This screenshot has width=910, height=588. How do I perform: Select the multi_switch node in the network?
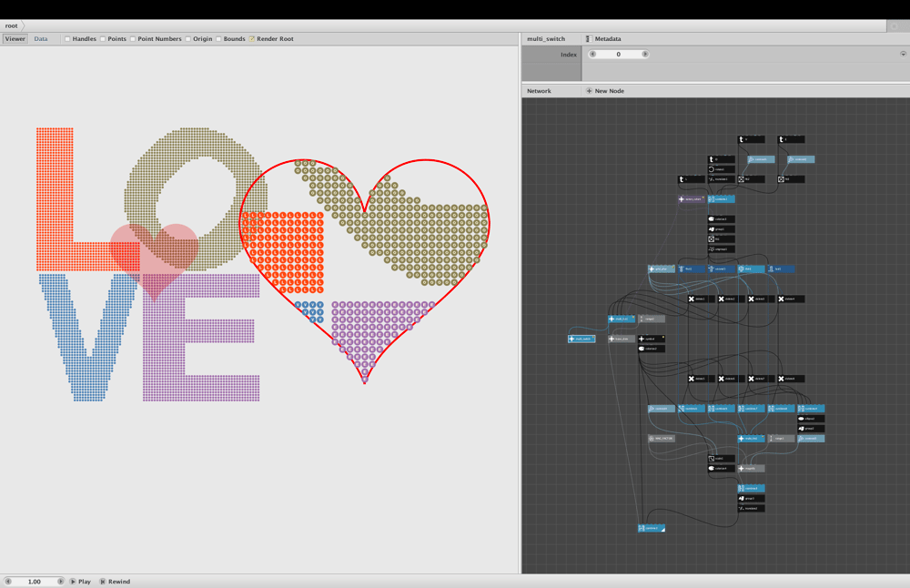[581, 339]
